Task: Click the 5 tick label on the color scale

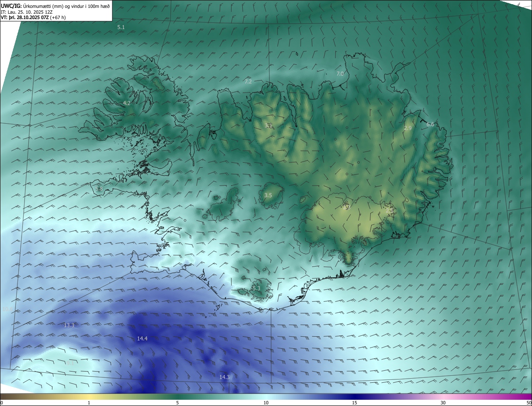Action: coord(177,403)
